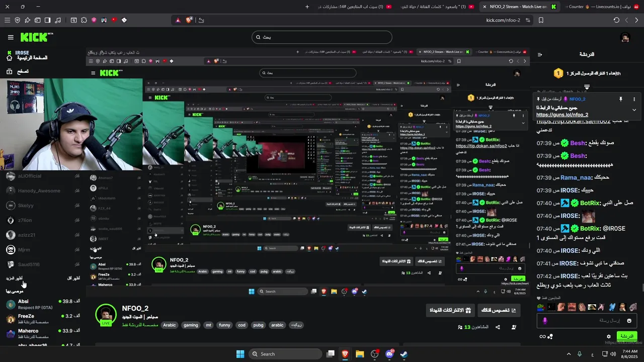The width and height of the screenshot is (644, 362).
Task: Open Browse in sidebar
Action: pos(18,71)
